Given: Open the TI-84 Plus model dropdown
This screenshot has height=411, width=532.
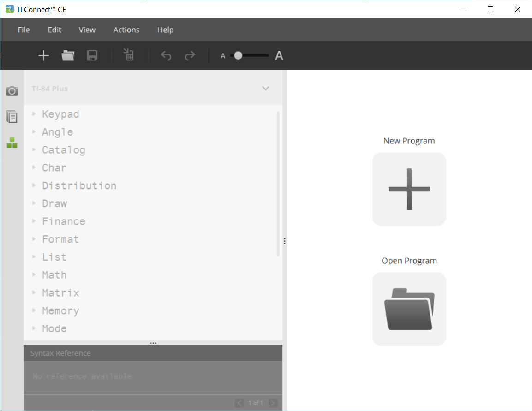Looking at the screenshot, I should [265, 88].
